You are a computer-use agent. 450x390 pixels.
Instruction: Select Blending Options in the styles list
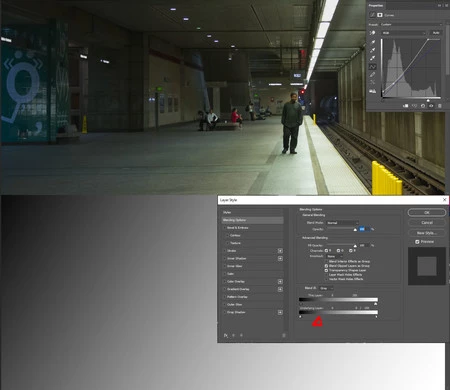[253, 220]
